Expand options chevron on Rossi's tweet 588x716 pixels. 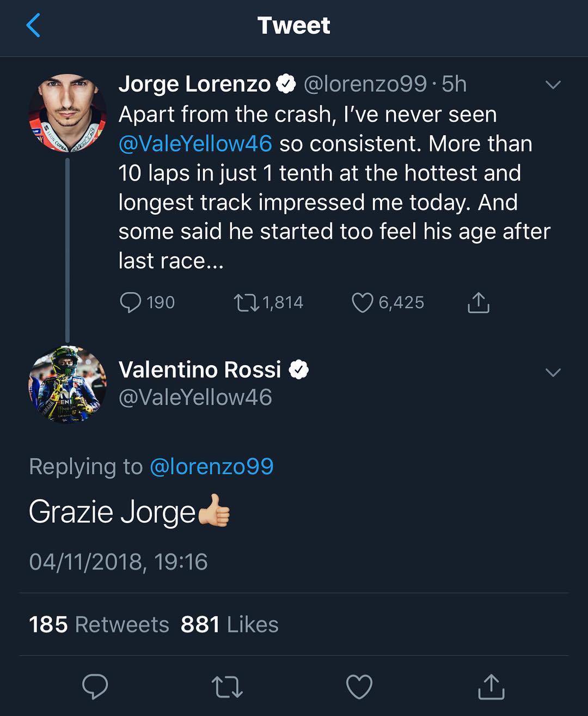tap(553, 373)
